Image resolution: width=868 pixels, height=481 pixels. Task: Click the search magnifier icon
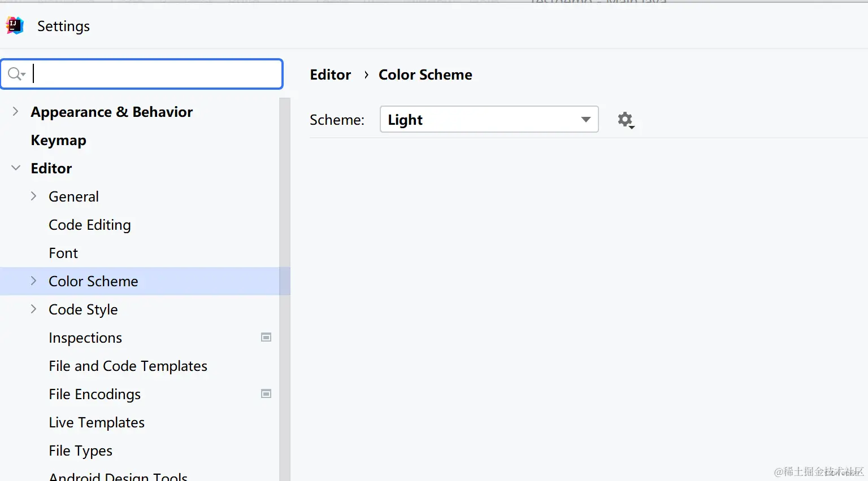pos(15,74)
